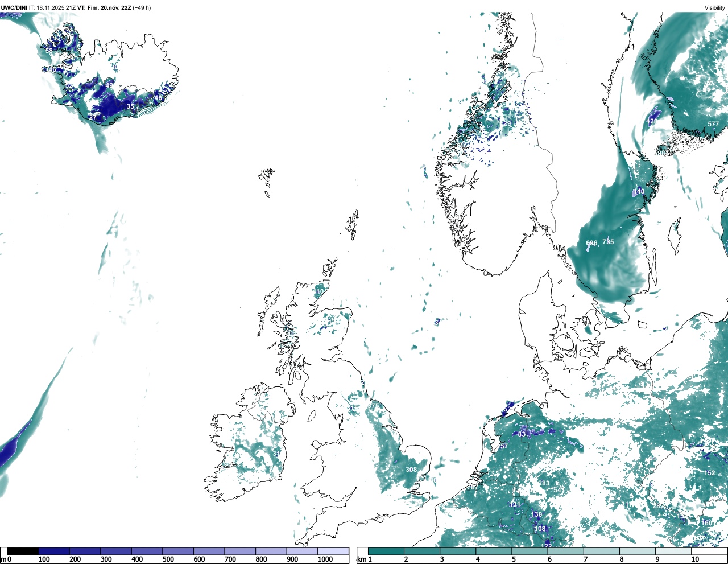
Task: Choose the 5–6 km legend color segment
Action: coord(530,551)
